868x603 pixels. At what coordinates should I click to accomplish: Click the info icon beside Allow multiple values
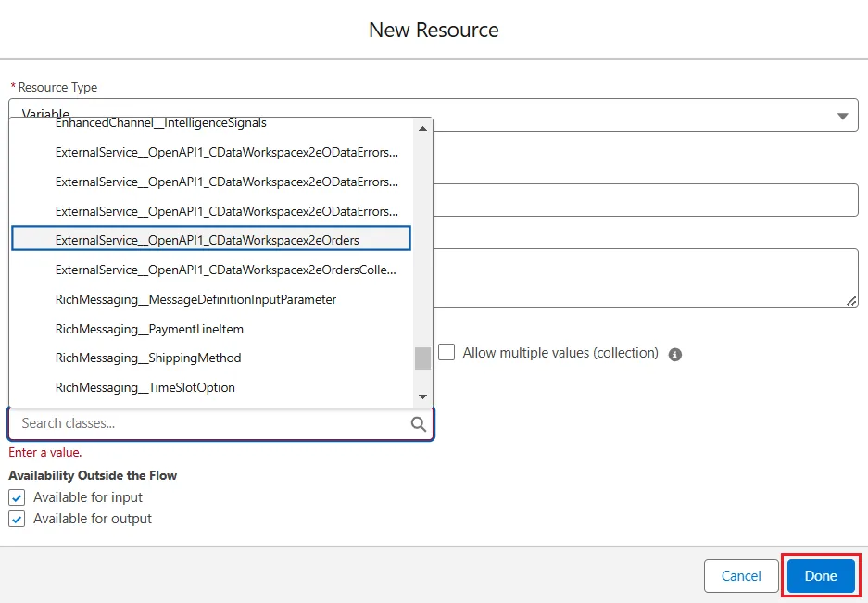[x=675, y=354]
